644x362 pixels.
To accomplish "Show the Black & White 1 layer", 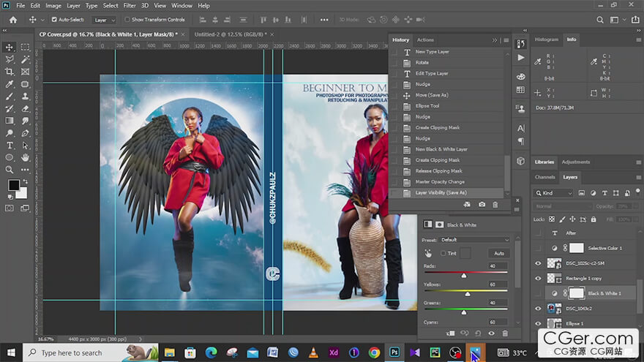I will coord(539,293).
